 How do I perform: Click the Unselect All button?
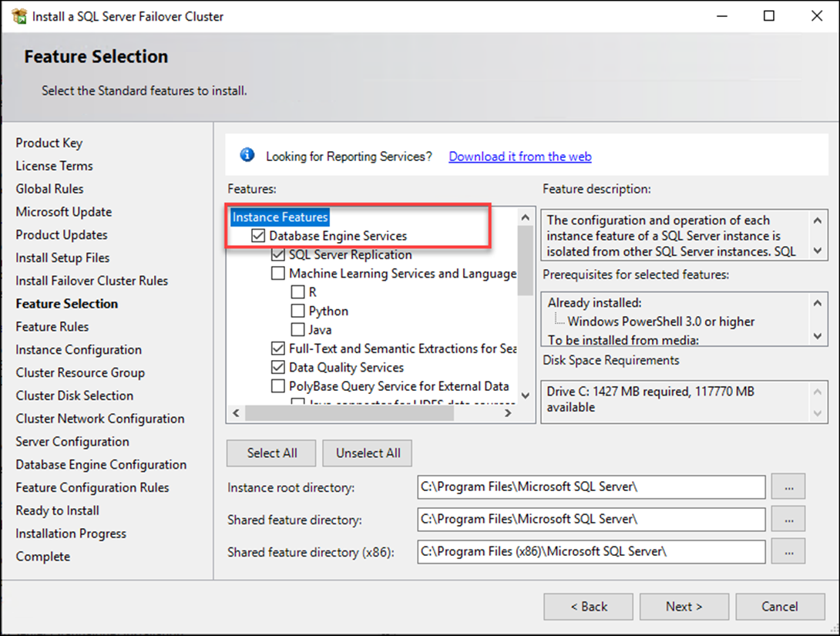point(368,453)
